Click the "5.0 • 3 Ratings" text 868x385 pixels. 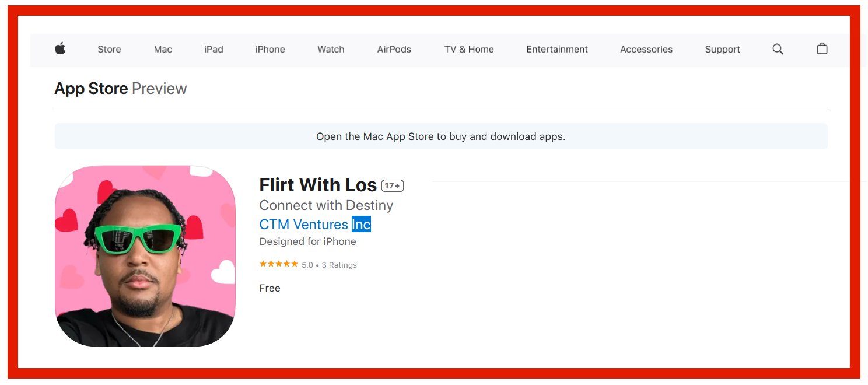pos(329,265)
